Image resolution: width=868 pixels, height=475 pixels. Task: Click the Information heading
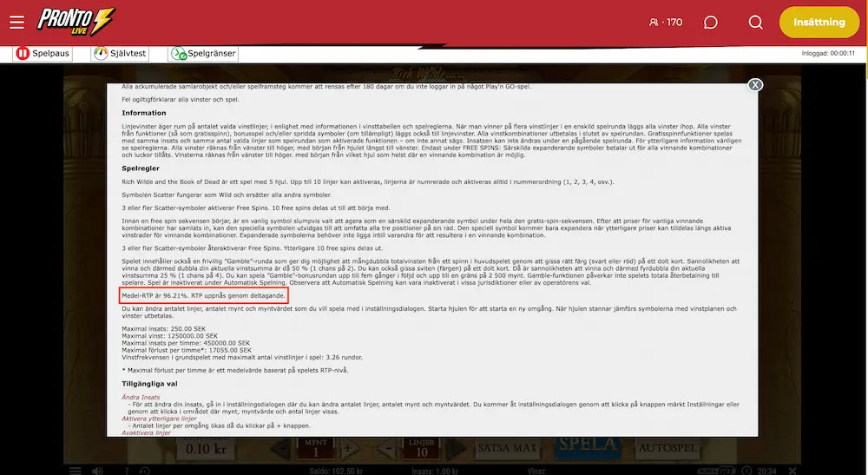[144, 113]
